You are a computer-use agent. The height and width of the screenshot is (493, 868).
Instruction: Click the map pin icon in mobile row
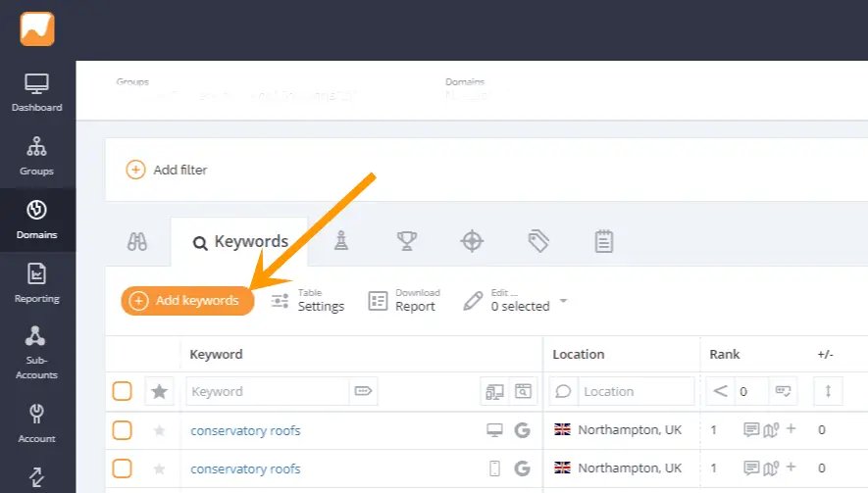pyautogui.click(x=771, y=468)
